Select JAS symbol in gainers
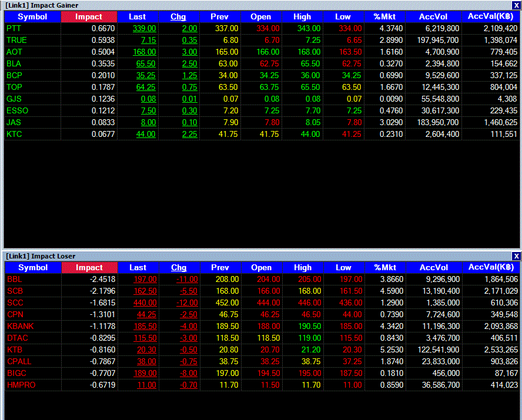Screen dimensions: 522x420 tap(14, 122)
